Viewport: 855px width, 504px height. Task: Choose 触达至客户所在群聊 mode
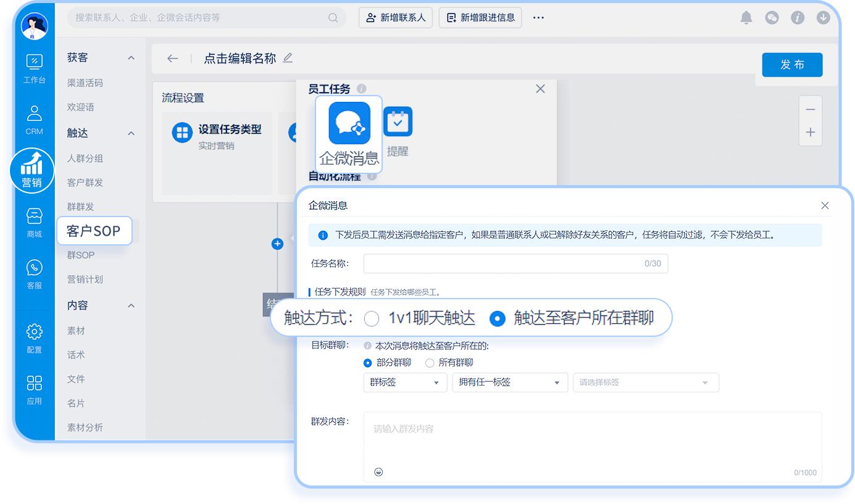pos(496,318)
